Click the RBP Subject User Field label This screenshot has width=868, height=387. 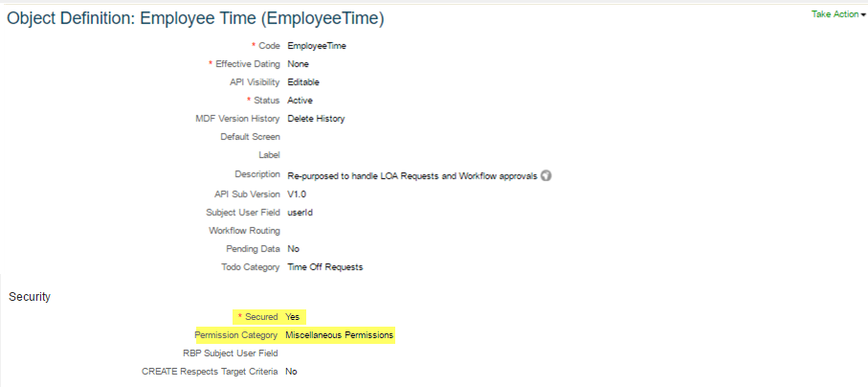click(231, 353)
